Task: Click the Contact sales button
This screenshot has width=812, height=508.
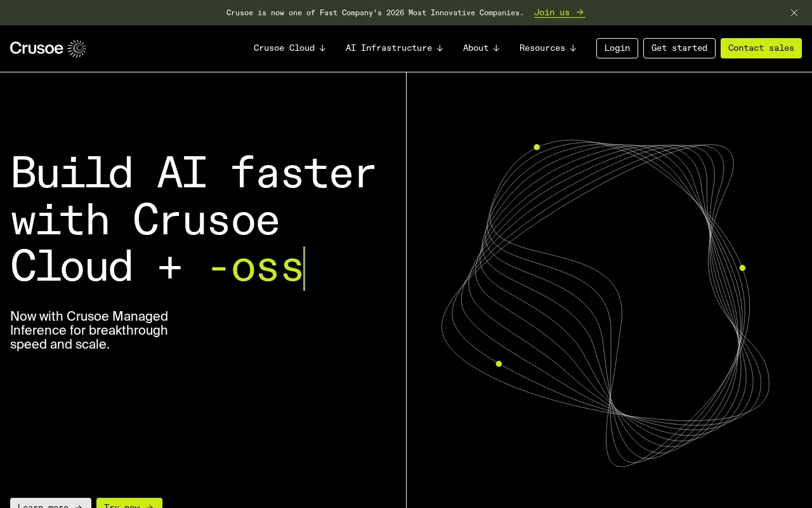Action: click(x=761, y=48)
